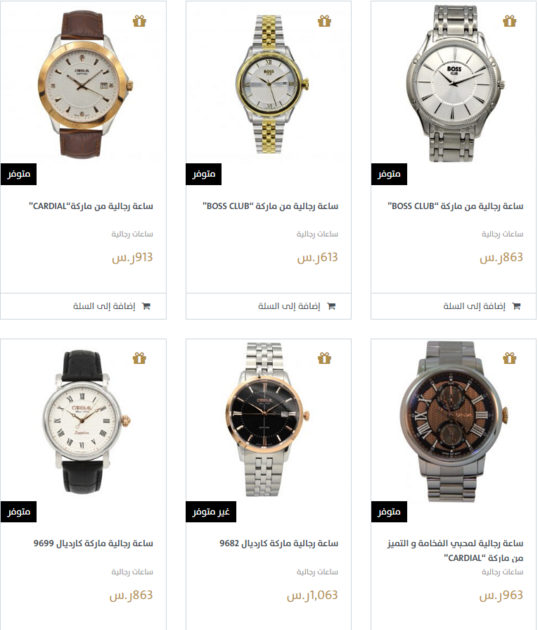Screen dimensions: 538x630
Task: Click 'ساعات رجالية' category under 613 watch
Action: click(x=317, y=234)
